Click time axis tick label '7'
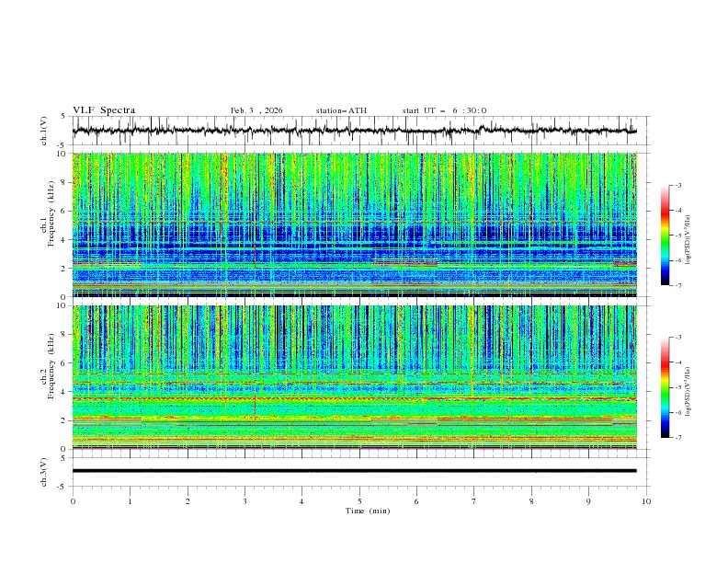The height and width of the screenshot is (563, 728). point(474,501)
